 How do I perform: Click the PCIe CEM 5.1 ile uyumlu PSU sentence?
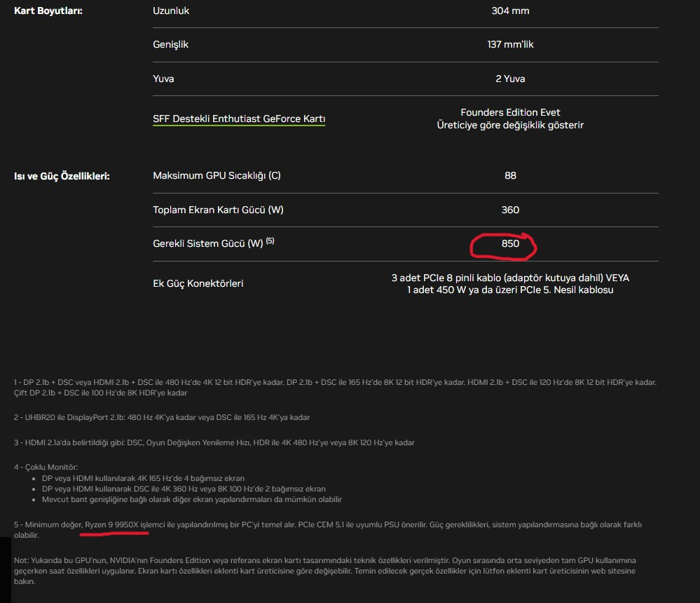362,525
